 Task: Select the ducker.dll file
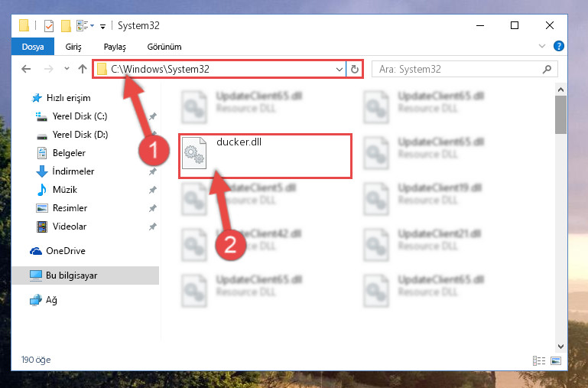point(265,155)
